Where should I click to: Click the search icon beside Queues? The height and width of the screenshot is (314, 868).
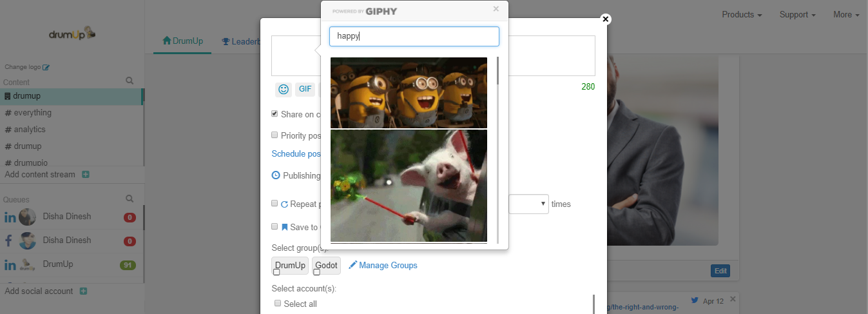pyautogui.click(x=130, y=199)
